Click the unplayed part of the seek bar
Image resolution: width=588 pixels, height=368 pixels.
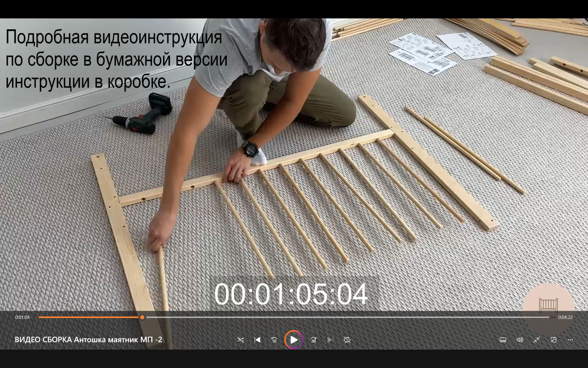(348, 317)
